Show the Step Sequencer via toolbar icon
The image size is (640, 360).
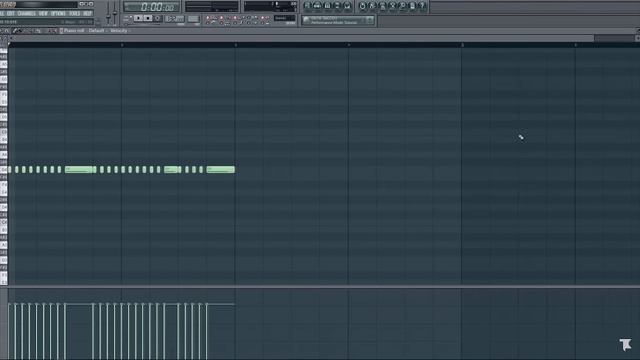318,6
